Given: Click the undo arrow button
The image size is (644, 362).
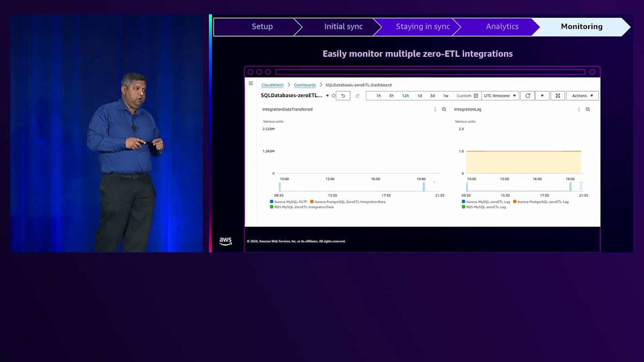Looking at the screenshot, I should (x=343, y=95).
